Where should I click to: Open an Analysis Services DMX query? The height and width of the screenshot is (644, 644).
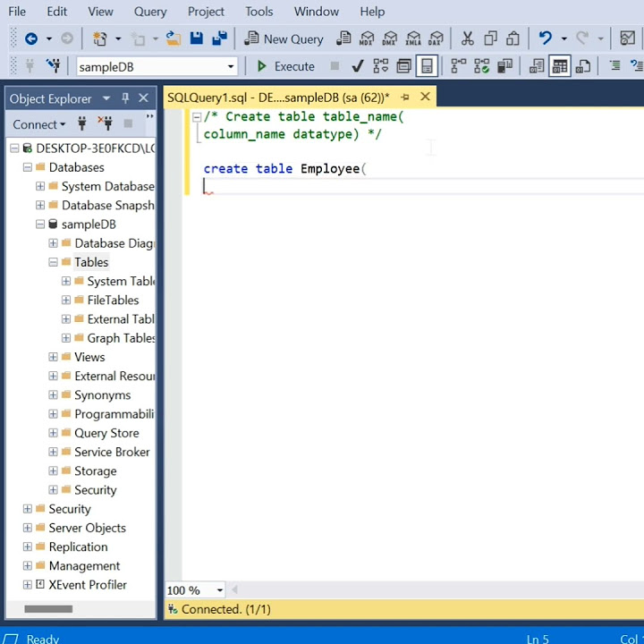point(389,38)
